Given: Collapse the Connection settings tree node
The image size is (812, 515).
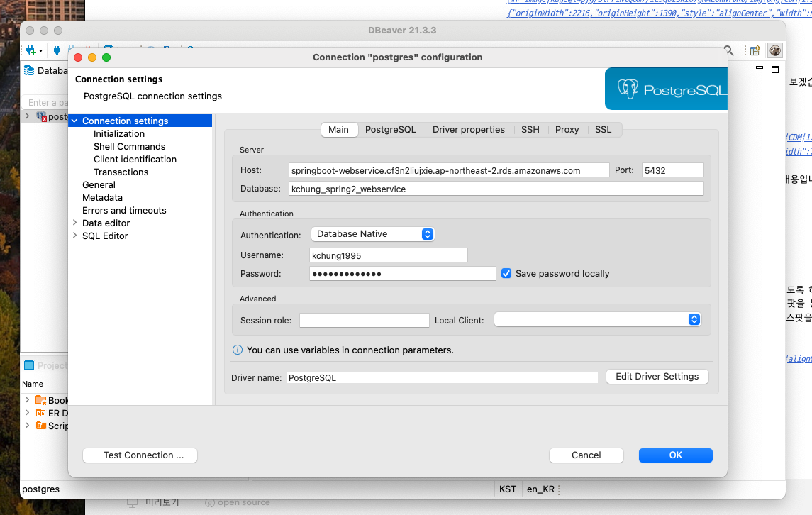Looking at the screenshot, I should point(74,121).
